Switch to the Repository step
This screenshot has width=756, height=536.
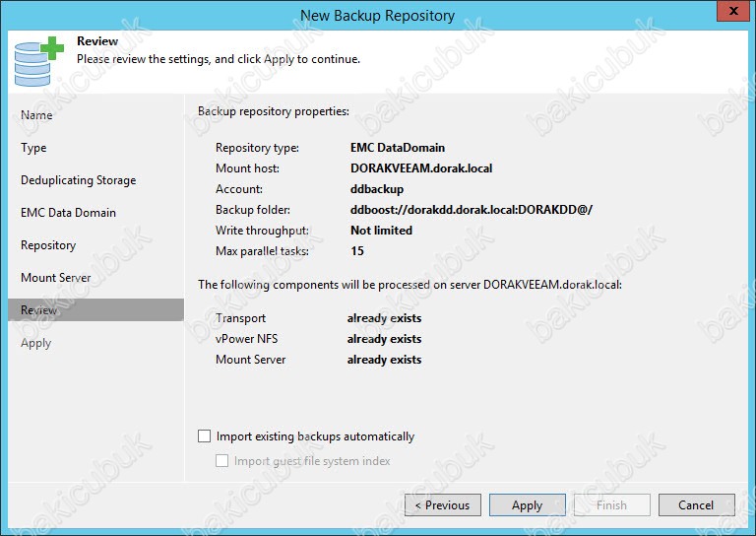pyautogui.click(x=48, y=245)
